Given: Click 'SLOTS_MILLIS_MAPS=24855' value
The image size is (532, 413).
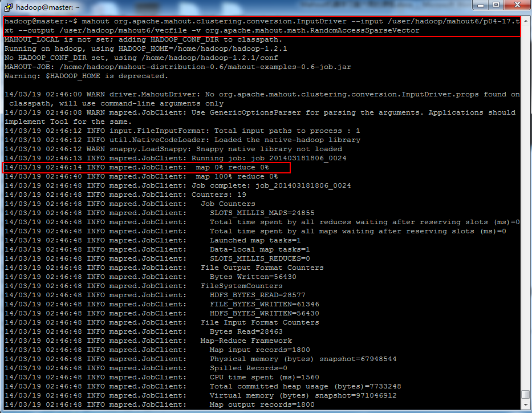Looking at the screenshot, I should tap(262, 213).
